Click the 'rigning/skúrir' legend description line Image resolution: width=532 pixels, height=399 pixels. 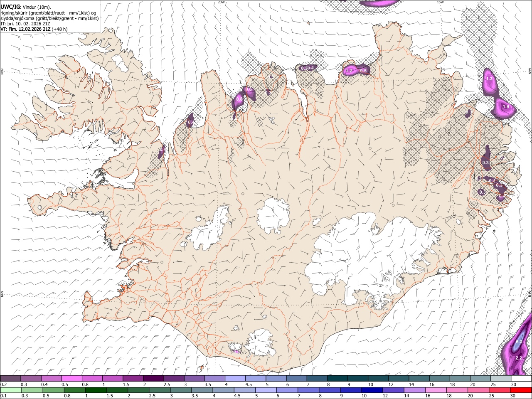tap(49, 12)
